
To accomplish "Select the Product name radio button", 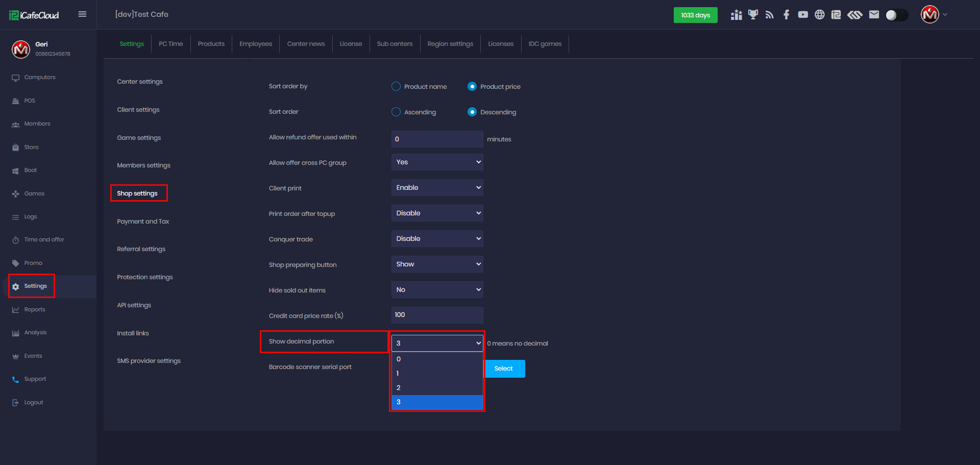I will point(396,87).
